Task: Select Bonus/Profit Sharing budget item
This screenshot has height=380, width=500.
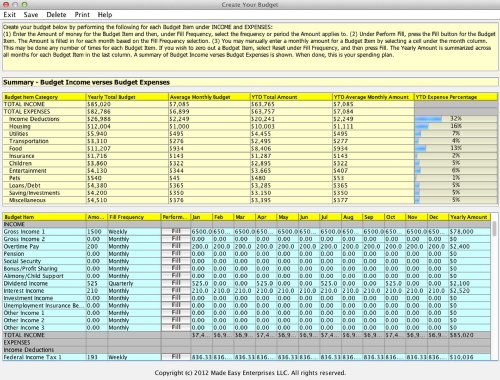Action: 44,268
